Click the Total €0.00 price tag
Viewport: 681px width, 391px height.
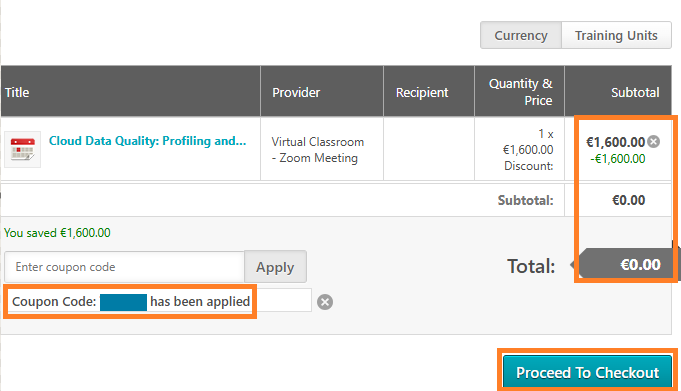[625, 264]
